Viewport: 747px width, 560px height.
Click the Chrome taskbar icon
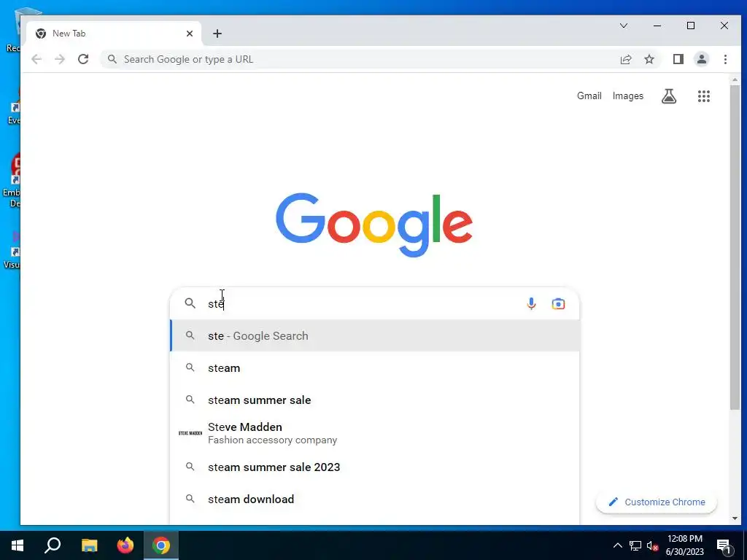click(161, 545)
